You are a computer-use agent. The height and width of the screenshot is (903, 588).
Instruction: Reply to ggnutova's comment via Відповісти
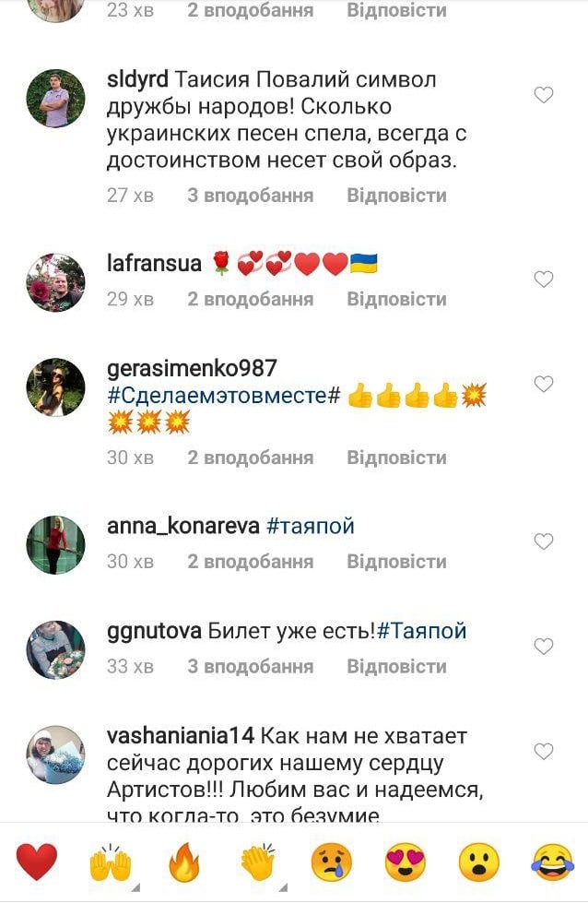pyautogui.click(x=396, y=666)
